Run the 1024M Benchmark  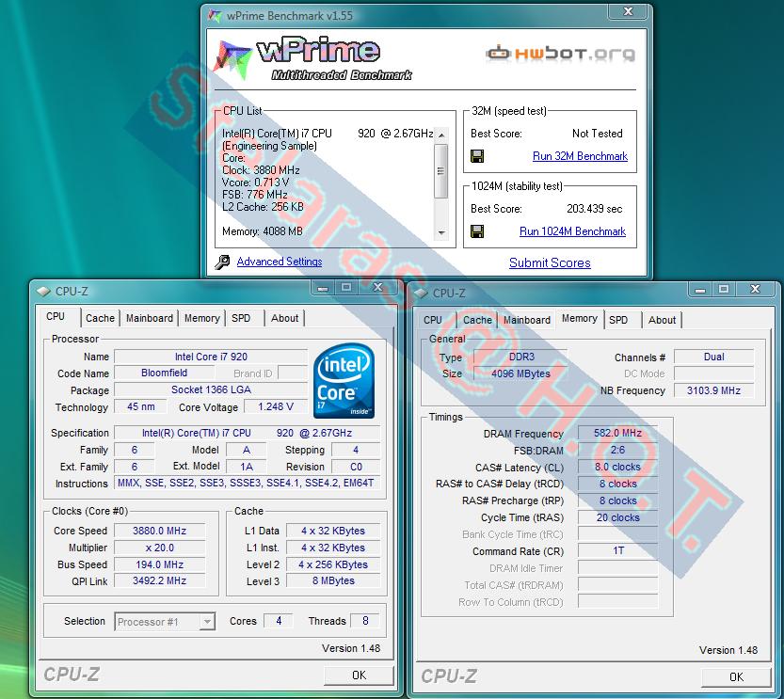point(572,231)
